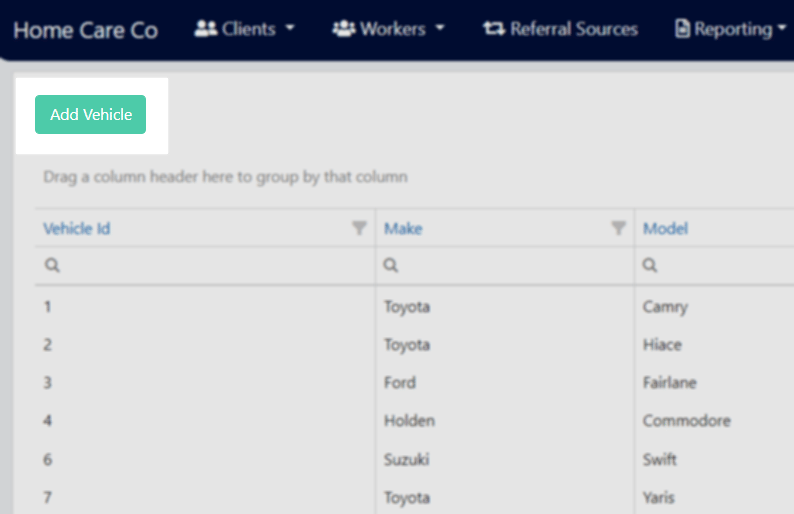The width and height of the screenshot is (794, 514).
Task: Expand the Workers dropdown arrow
Action: 440,28
